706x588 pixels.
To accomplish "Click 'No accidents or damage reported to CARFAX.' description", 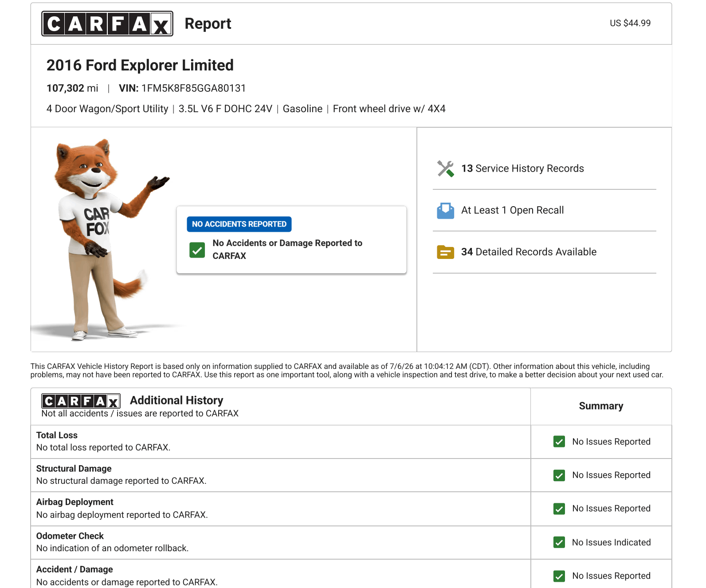I will 127,582.
